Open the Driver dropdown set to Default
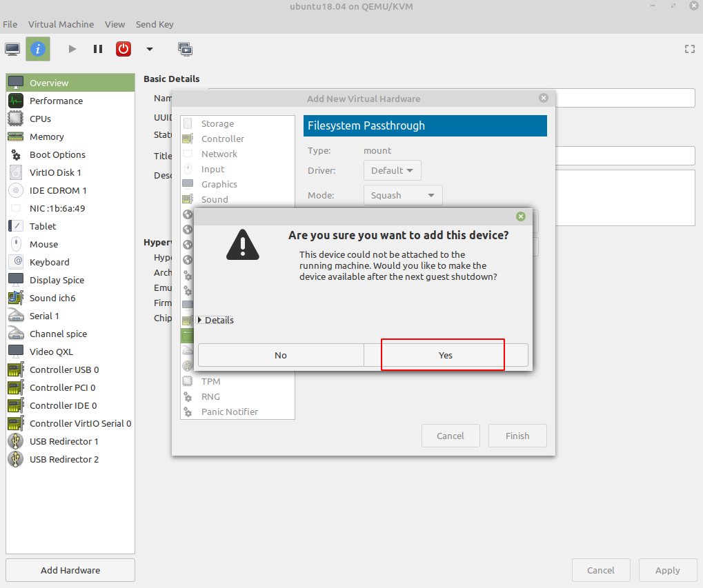The width and height of the screenshot is (703, 588). 392,170
